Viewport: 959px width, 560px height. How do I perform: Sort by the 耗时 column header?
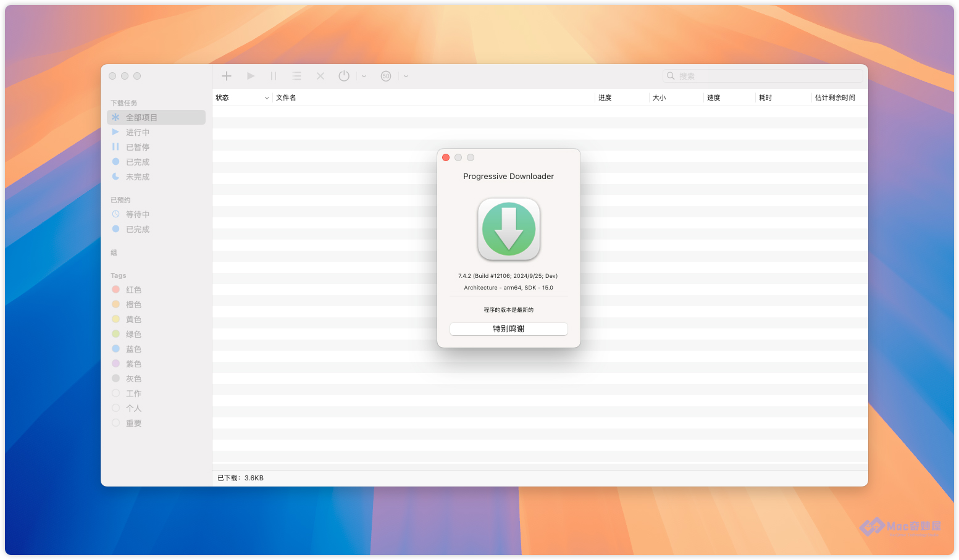[784, 98]
